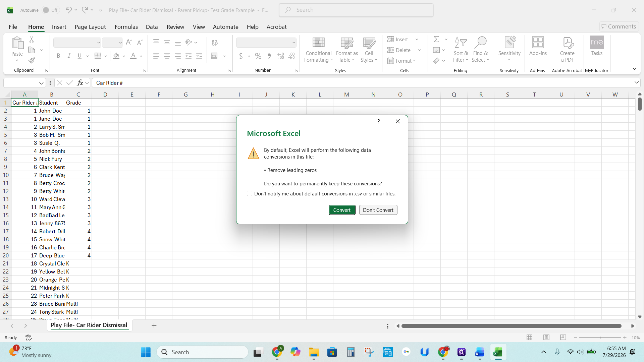Click the Convert button
The image size is (644, 362).
[342, 210]
